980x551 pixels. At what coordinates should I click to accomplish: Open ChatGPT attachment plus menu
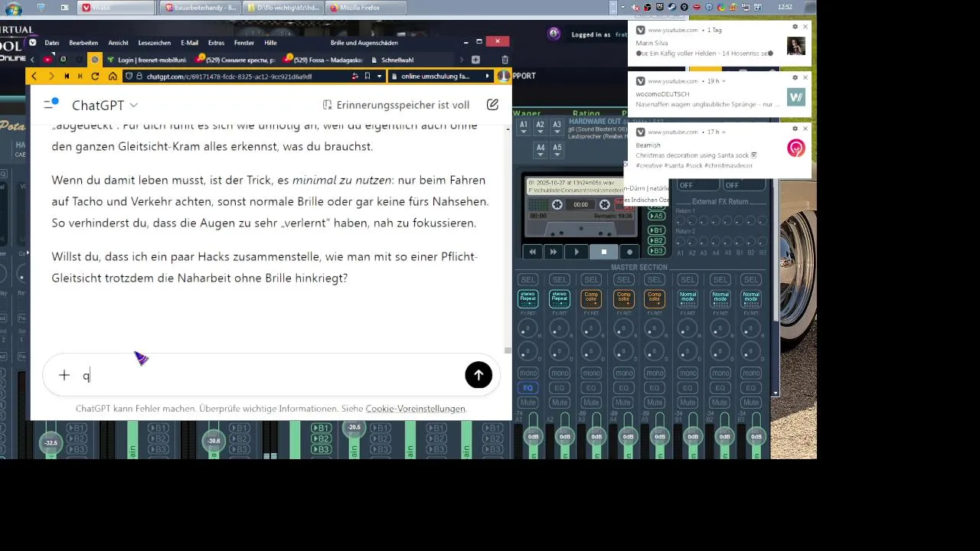(x=64, y=375)
